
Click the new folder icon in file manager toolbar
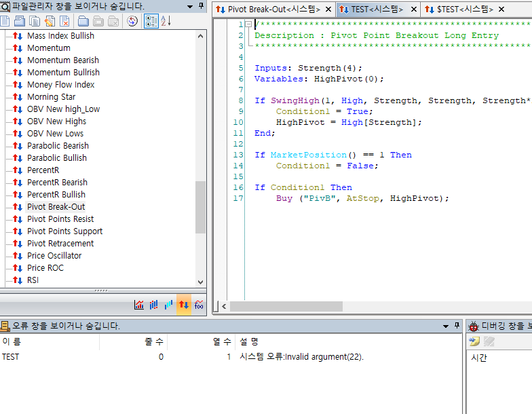coord(83,21)
